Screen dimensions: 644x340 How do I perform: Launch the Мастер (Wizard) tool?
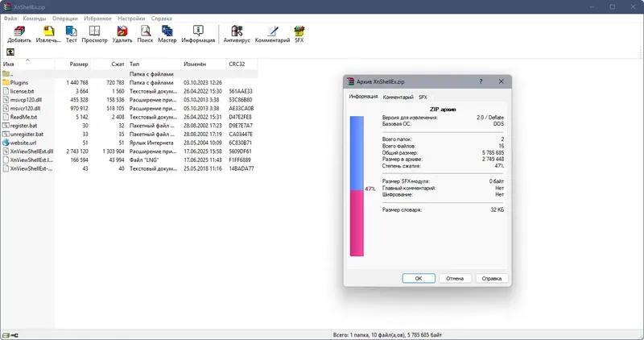167,31
